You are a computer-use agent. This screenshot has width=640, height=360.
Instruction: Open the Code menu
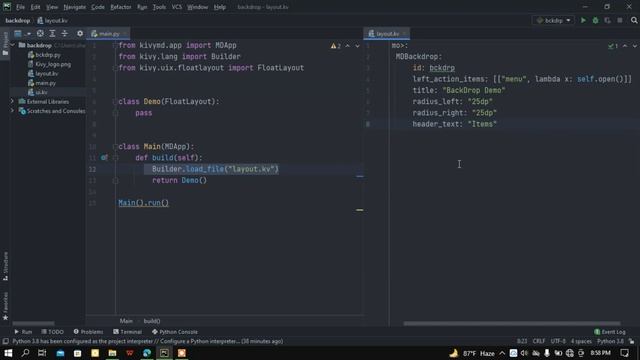(98, 7)
